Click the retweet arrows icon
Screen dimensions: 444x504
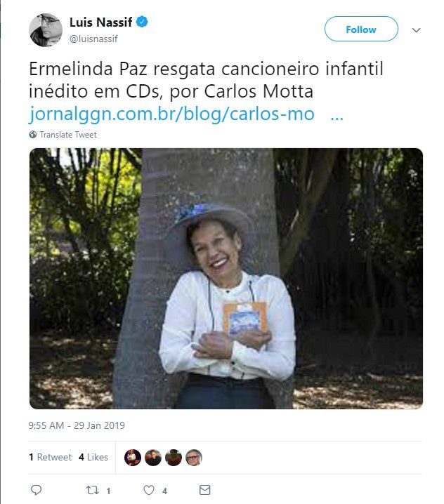pyautogui.click(x=92, y=490)
